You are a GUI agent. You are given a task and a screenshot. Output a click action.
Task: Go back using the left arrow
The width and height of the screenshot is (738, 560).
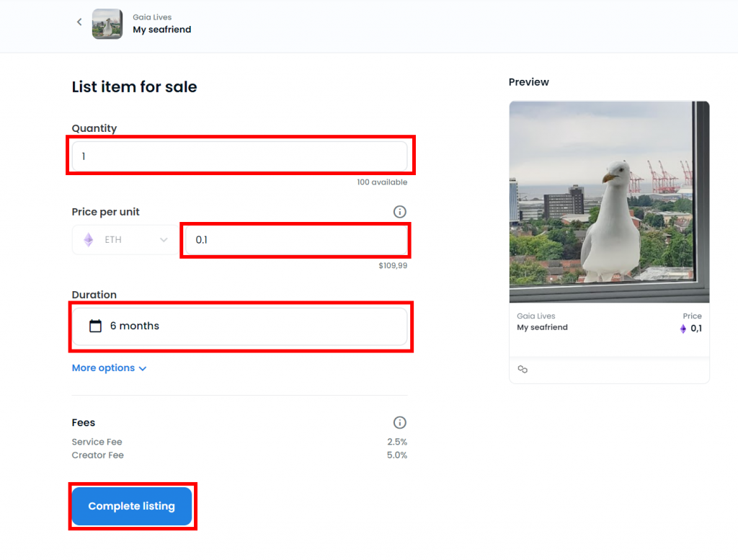tap(79, 22)
